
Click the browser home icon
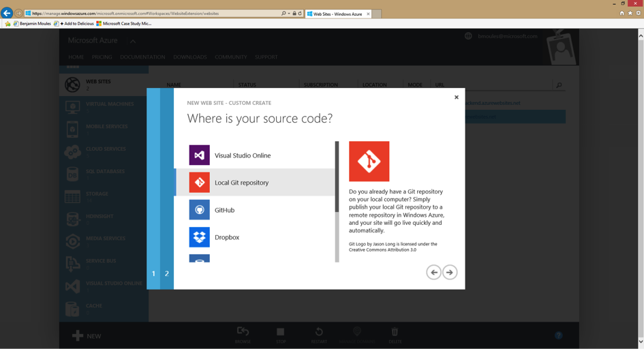click(622, 13)
